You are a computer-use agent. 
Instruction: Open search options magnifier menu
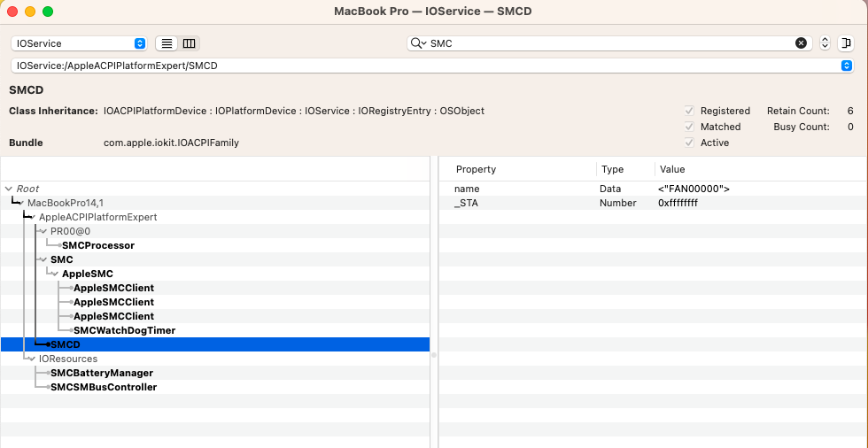pos(417,43)
